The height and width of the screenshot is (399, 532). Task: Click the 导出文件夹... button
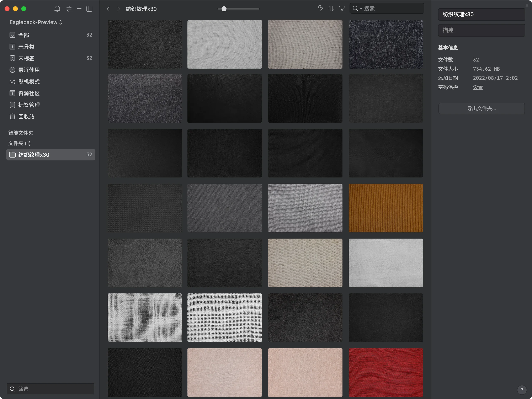pyautogui.click(x=482, y=108)
